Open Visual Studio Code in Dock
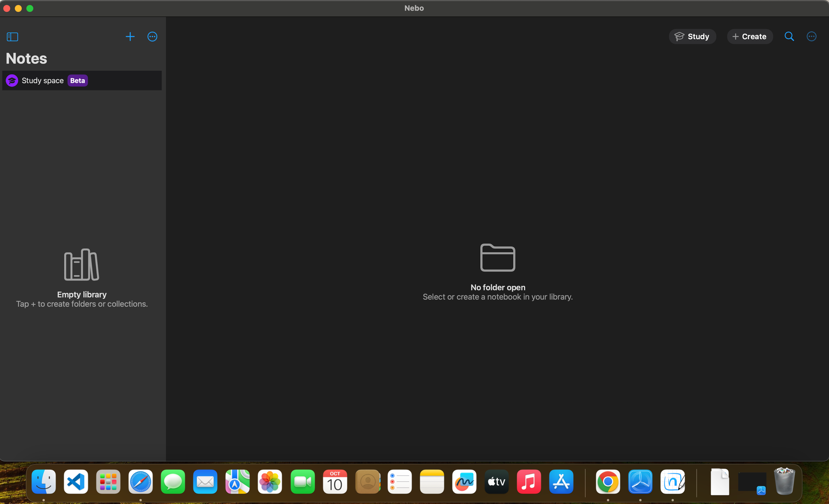Screen dimensions: 829x504 [76, 482]
